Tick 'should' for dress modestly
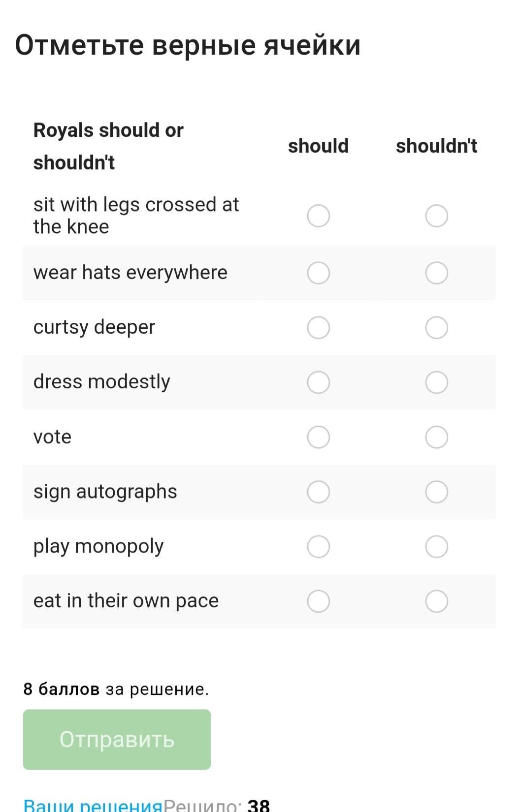 [318, 382]
